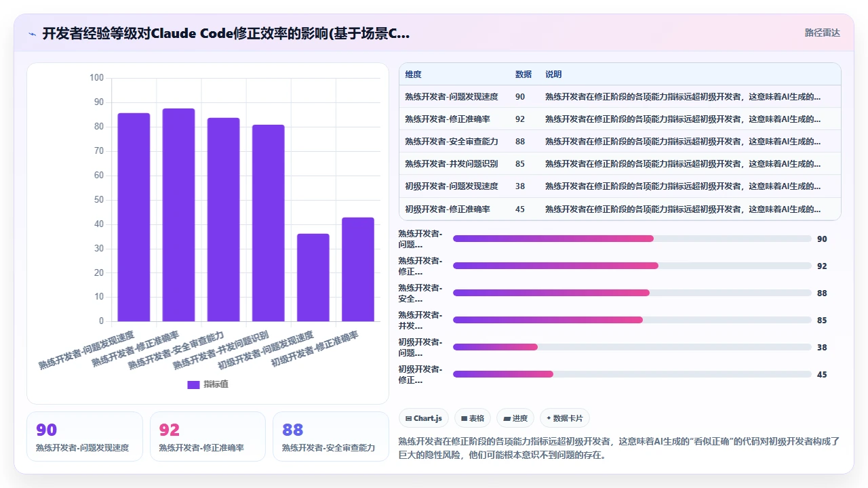
Task: Click value 38 in the table's 数据 column
Action: click(520, 186)
